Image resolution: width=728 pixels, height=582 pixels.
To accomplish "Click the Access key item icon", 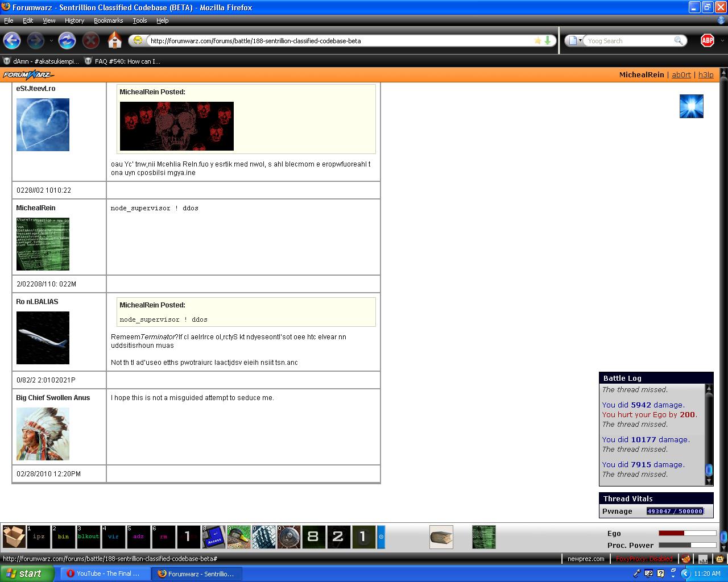I will point(214,537).
